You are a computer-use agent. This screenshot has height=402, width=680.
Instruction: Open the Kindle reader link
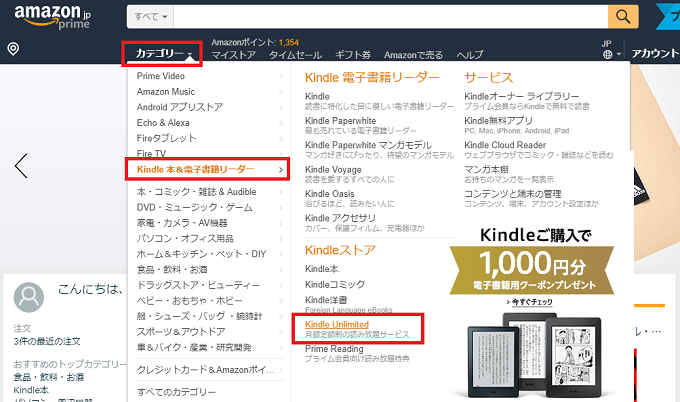click(317, 96)
